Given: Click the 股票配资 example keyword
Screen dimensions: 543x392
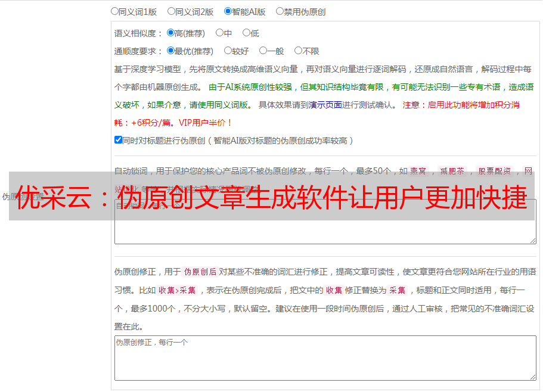Looking at the screenshot, I should point(495,171).
